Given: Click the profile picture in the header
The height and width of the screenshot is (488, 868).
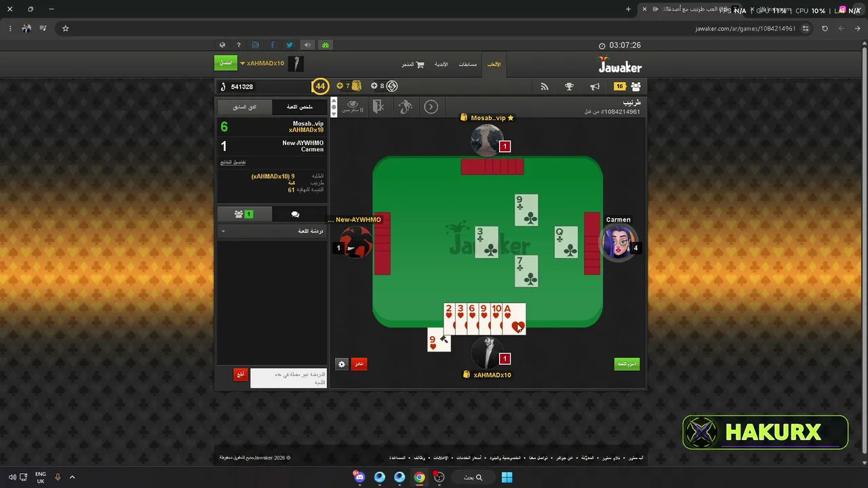Looking at the screenshot, I should 296,64.
